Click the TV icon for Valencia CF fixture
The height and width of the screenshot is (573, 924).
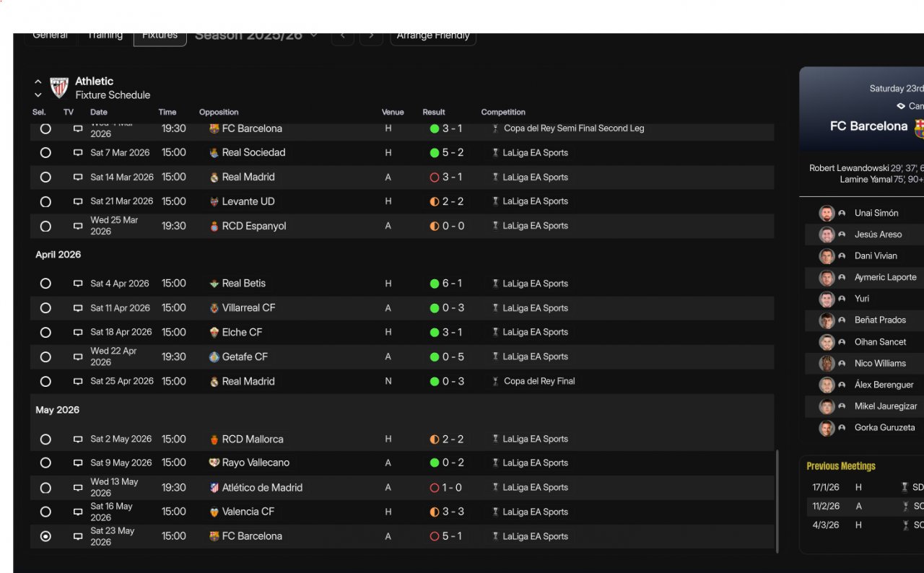click(78, 512)
